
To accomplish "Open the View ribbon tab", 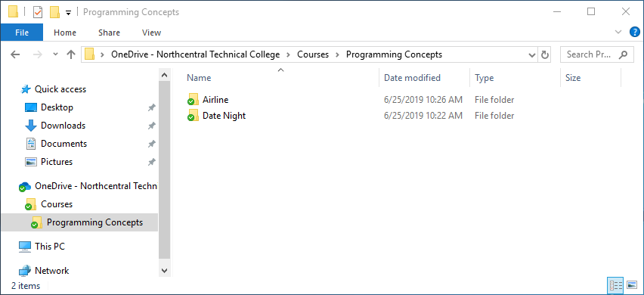I will (151, 33).
